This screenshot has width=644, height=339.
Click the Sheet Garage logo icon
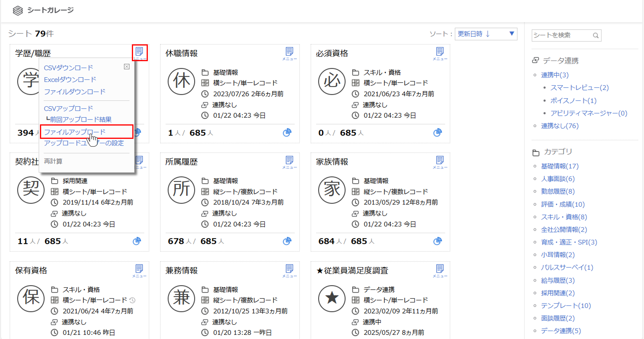pyautogui.click(x=18, y=11)
